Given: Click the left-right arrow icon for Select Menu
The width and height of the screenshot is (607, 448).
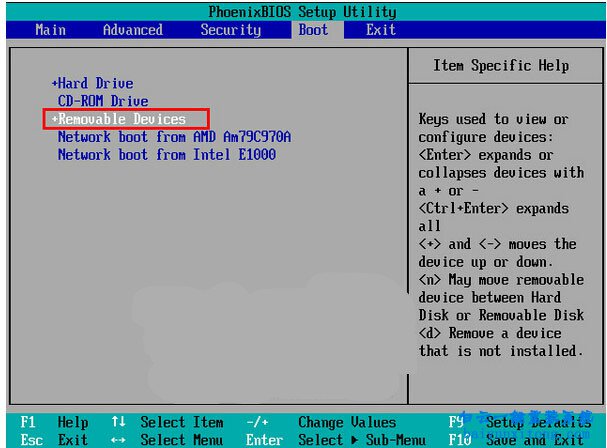Looking at the screenshot, I should pyautogui.click(x=117, y=439).
